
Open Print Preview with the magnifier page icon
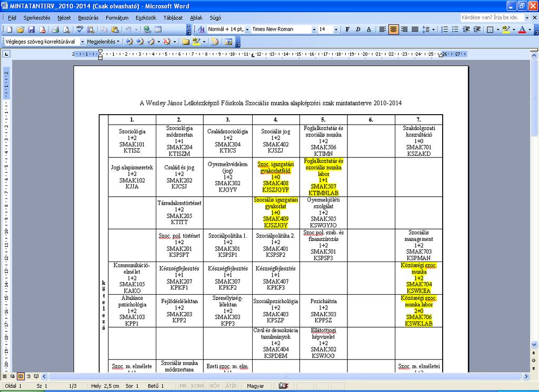coord(66,29)
